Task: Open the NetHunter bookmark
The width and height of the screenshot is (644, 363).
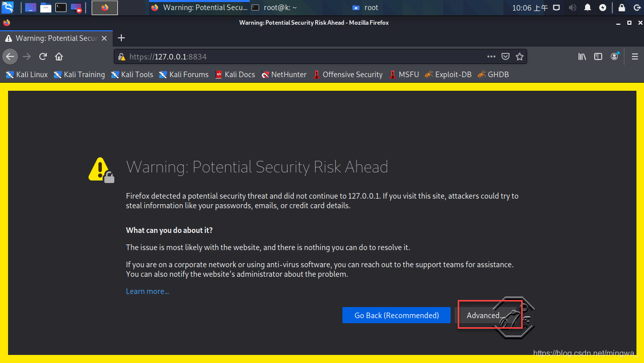Action: click(284, 75)
